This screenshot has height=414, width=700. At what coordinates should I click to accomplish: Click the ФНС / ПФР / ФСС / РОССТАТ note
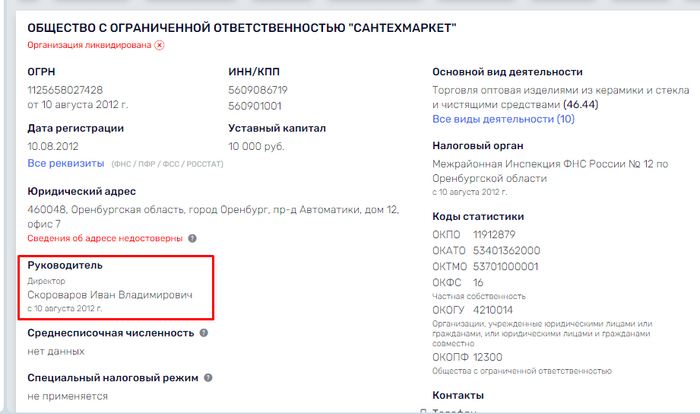(167, 164)
